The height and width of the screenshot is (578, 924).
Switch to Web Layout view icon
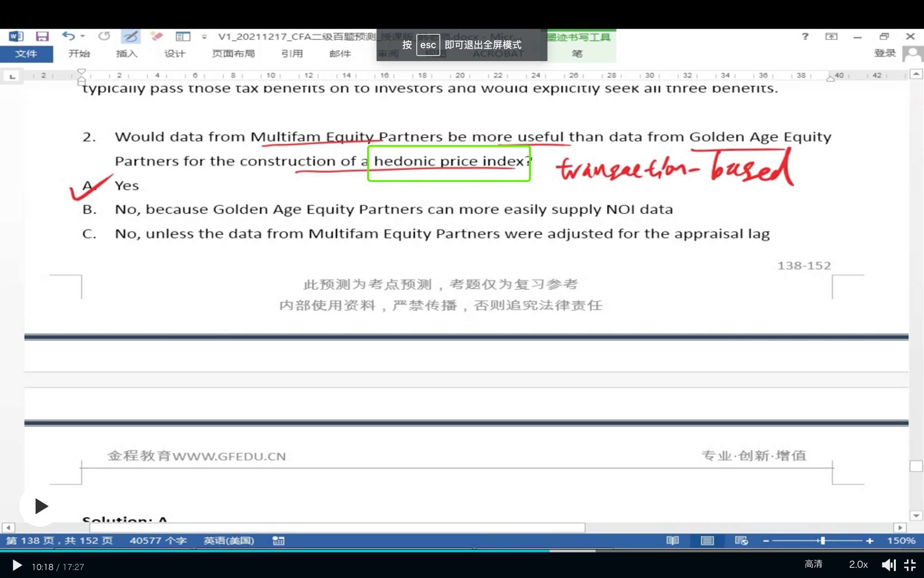[741, 541]
